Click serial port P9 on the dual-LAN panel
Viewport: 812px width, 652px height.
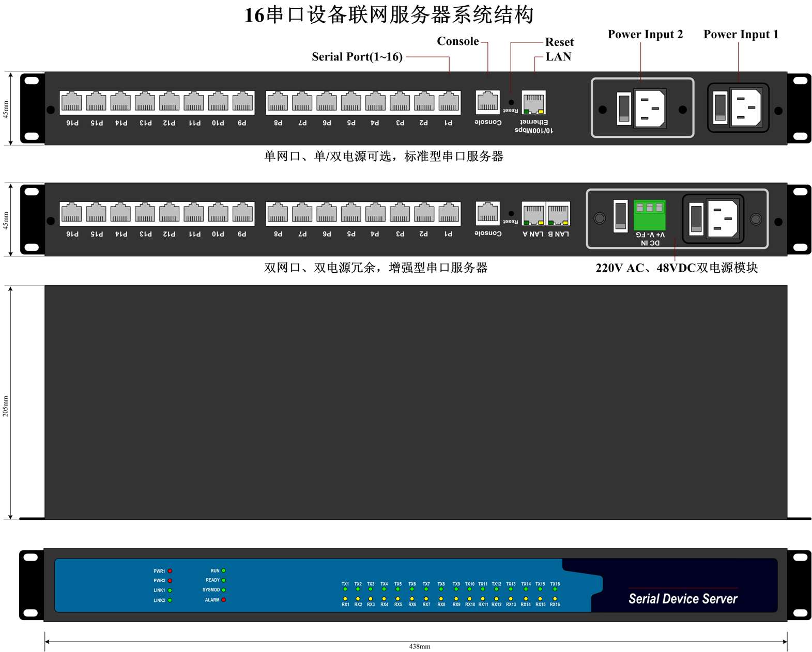click(242, 213)
